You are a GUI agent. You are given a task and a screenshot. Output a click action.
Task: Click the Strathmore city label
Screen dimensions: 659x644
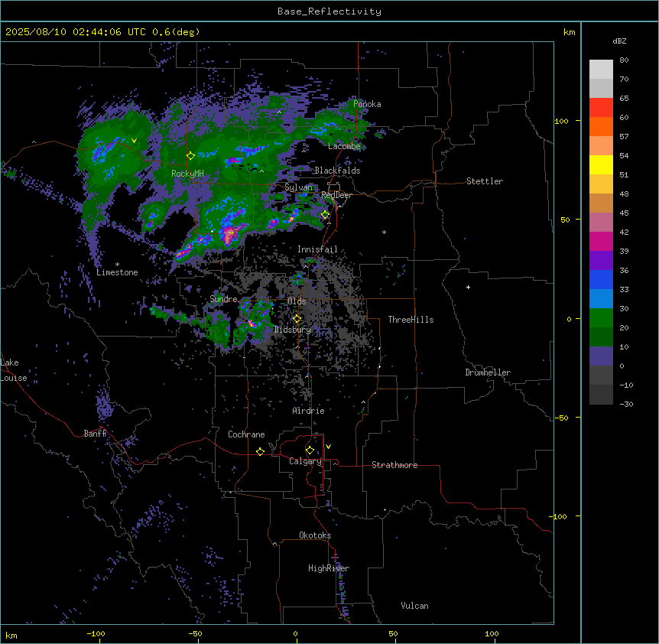[x=394, y=465]
